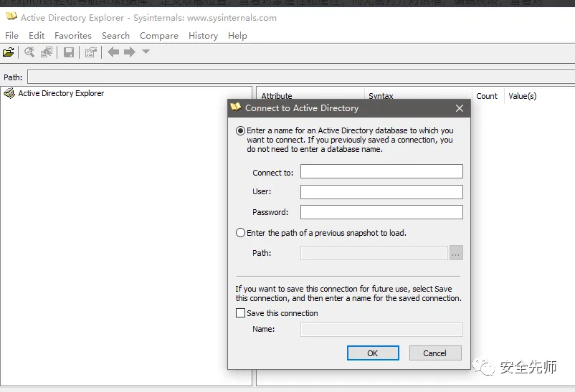Click the app icon in main title bar
The height and width of the screenshot is (392, 575).
coord(11,16)
